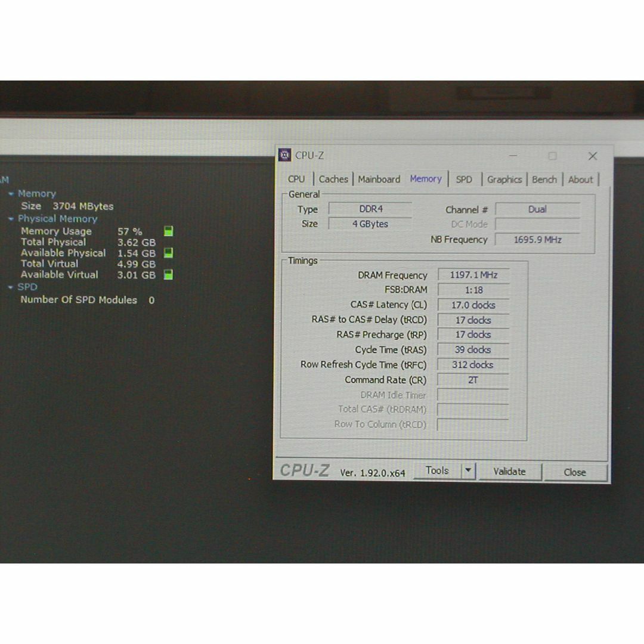Image resolution: width=644 pixels, height=644 pixels.
Task: Minimize the CPU-Z window
Action: click(513, 156)
